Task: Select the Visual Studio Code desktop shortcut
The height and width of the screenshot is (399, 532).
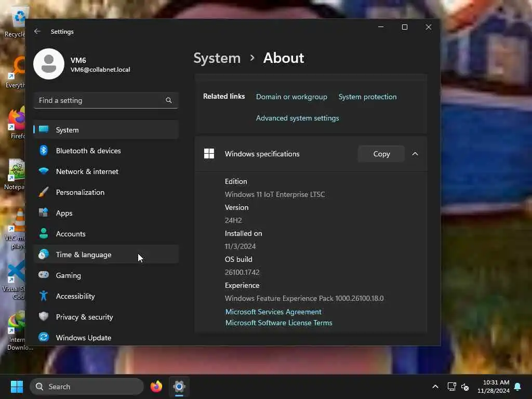Action: 14,280
